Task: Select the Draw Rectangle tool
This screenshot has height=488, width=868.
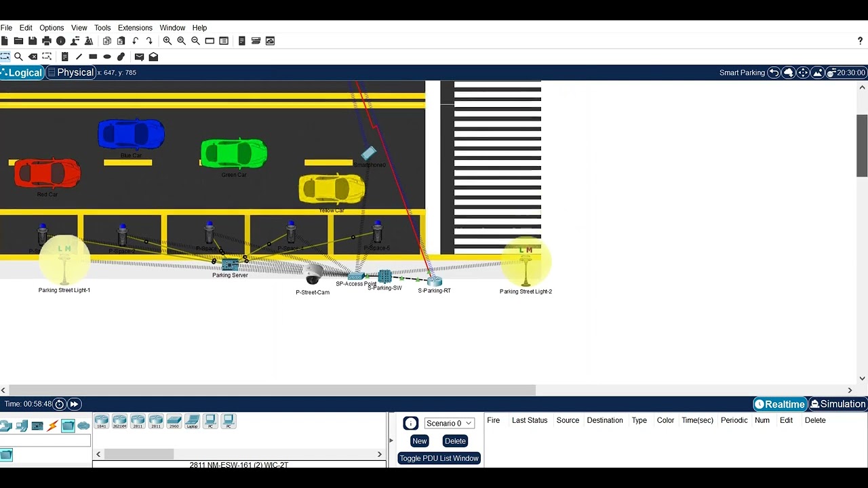Action: (x=93, y=57)
